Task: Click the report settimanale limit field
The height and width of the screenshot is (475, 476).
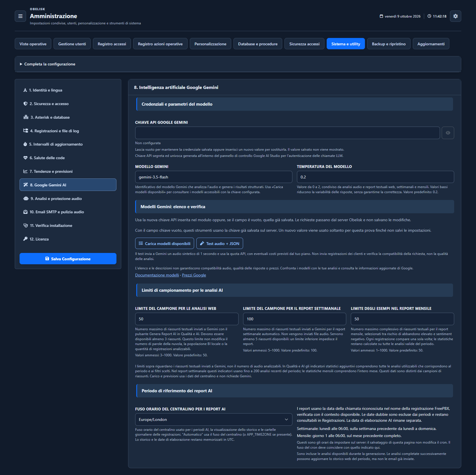Action: [295, 319]
